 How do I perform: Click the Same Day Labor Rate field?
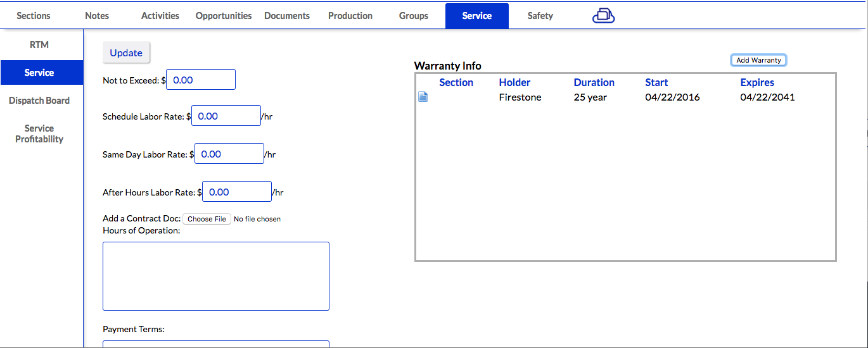[229, 154]
